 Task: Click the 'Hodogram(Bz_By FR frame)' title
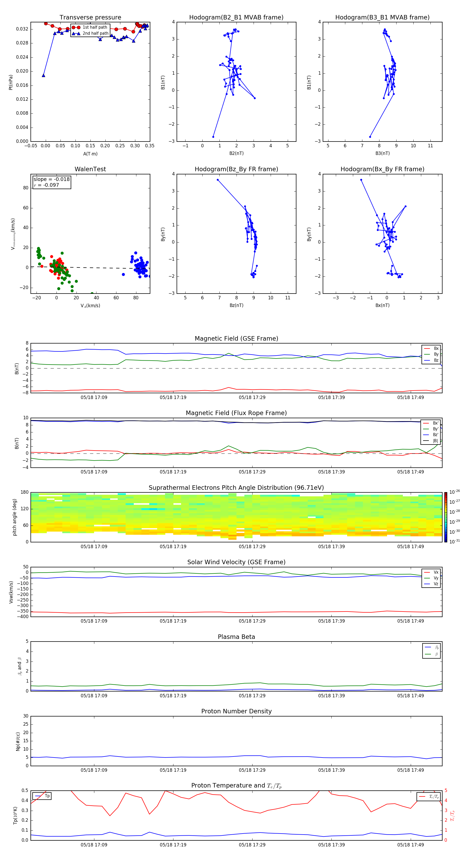click(x=236, y=169)
